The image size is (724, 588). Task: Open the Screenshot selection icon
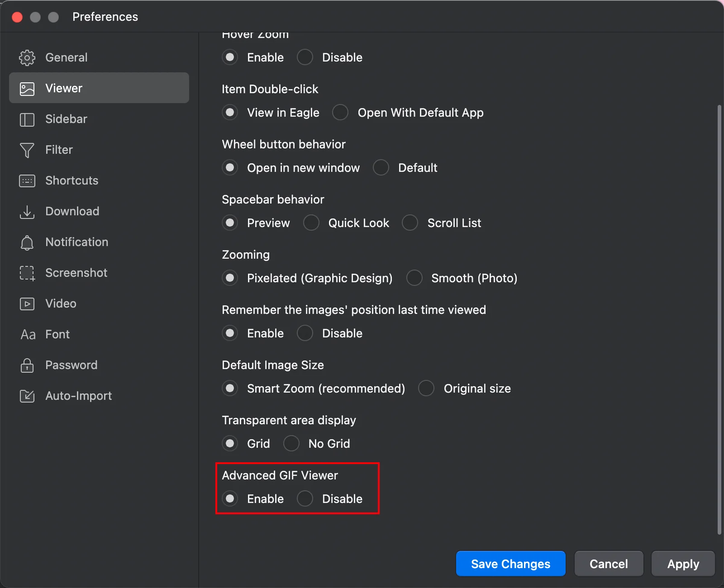[27, 273]
